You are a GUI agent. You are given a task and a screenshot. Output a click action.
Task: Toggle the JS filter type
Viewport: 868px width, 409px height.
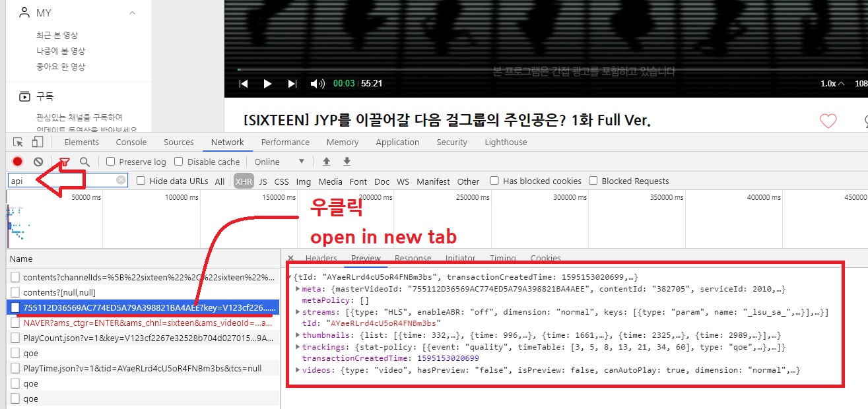point(263,181)
